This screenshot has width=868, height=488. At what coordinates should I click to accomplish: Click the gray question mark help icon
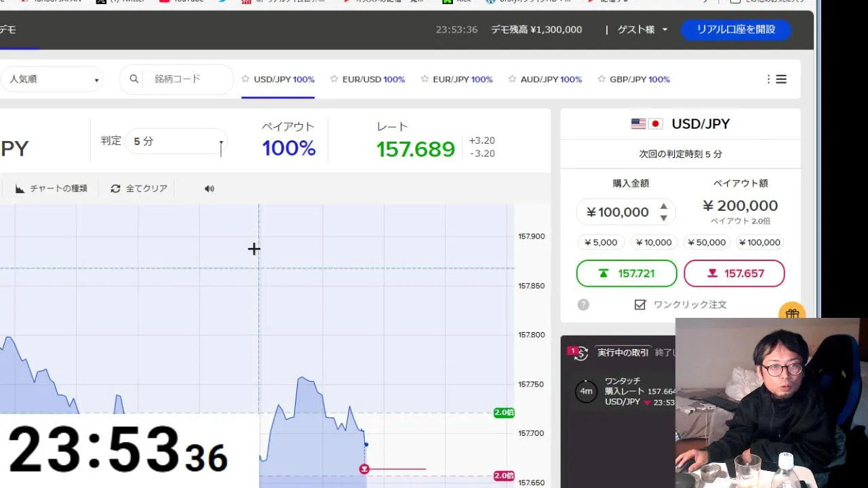point(583,305)
